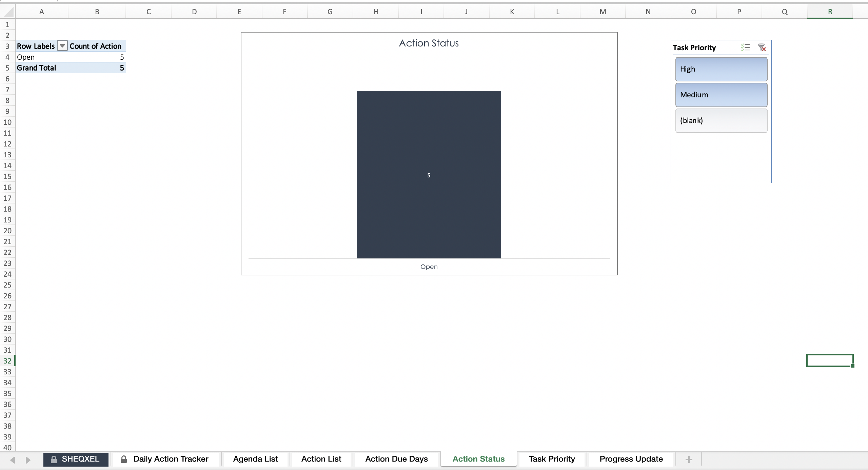Select the Action Status sheet tab
This screenshot has width=868, height=470.
(x=478, y=459)
